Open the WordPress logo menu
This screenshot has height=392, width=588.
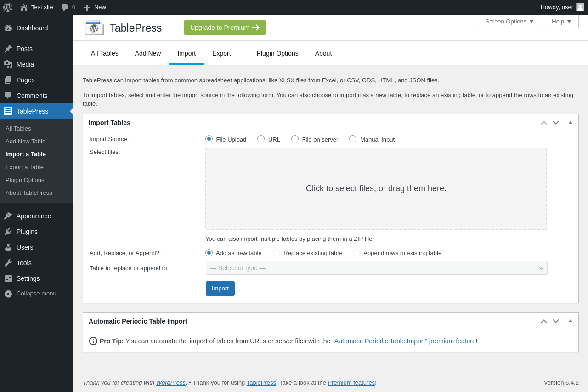(8, 7)
